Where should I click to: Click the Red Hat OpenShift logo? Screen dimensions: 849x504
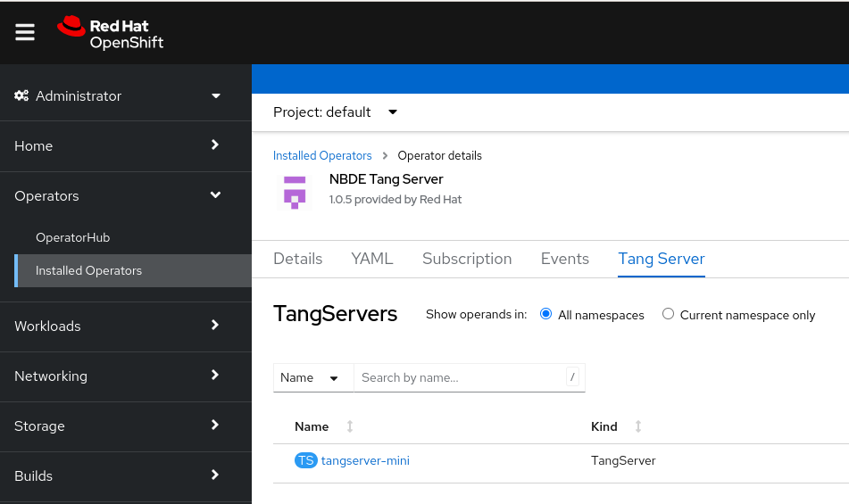[111, 33]
